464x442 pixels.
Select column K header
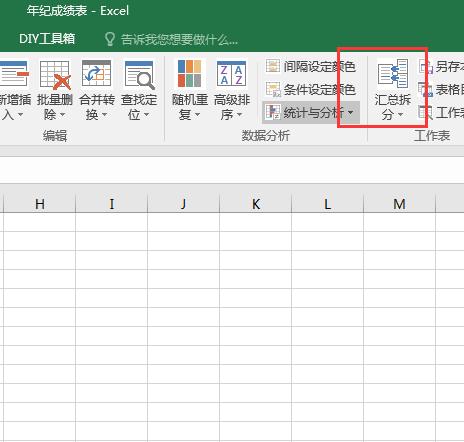tap(256, 203)
